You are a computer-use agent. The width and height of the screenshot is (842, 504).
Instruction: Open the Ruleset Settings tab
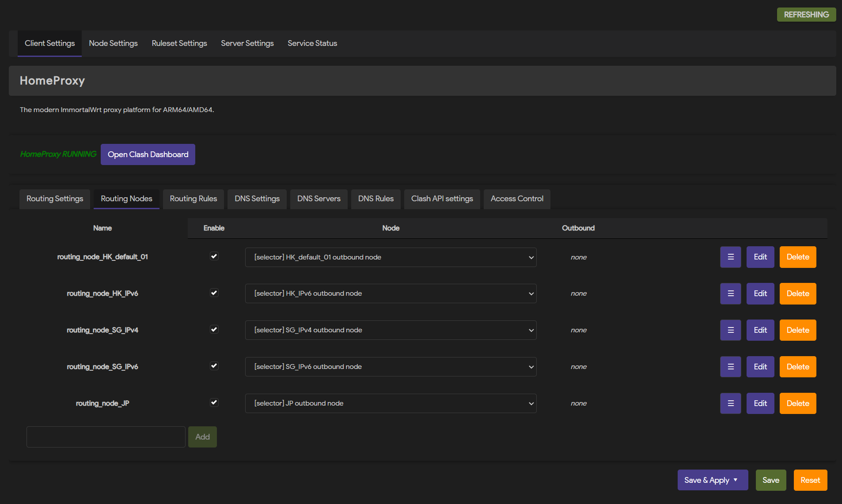[179, 43]
